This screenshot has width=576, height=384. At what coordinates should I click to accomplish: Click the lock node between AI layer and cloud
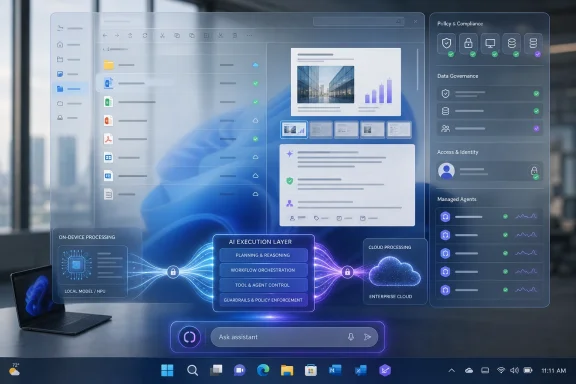point(347,272)
